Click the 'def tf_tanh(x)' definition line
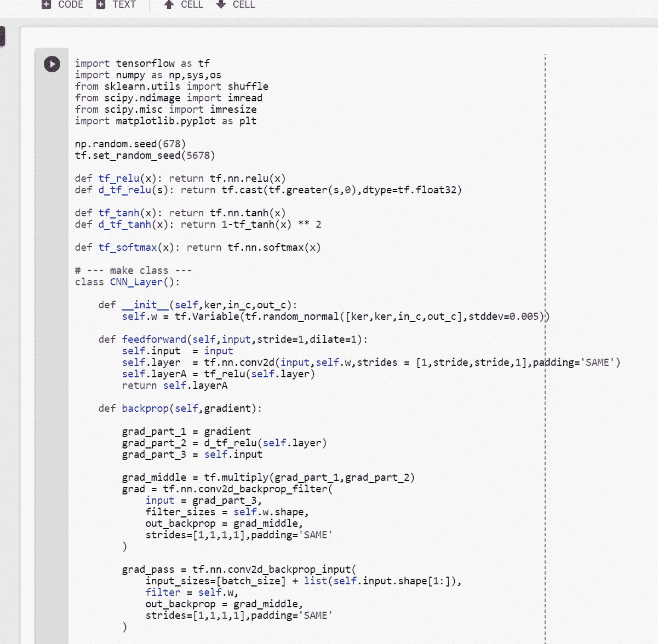The height and width of the screenshot is (644, 658). pyautogui.click(x=180, y=213)
